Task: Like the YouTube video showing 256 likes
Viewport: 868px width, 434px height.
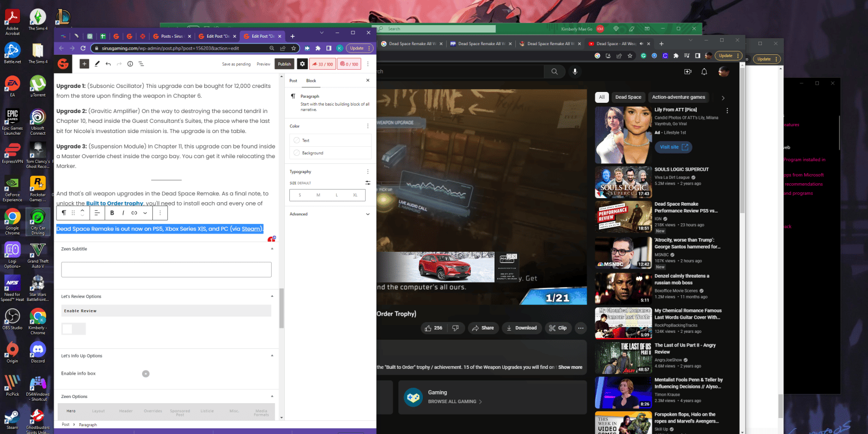Action: point(434,328)
